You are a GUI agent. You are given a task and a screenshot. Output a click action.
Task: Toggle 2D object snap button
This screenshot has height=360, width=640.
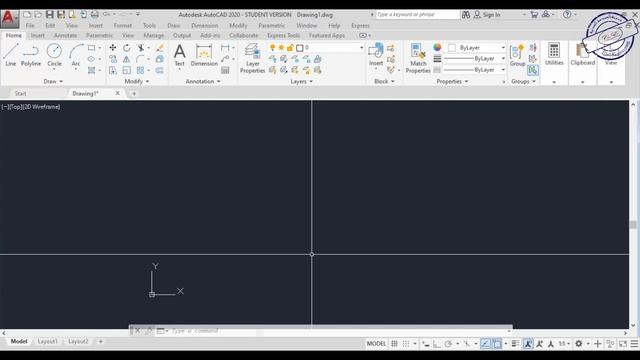pyautogui.click(x=497, y=344)
